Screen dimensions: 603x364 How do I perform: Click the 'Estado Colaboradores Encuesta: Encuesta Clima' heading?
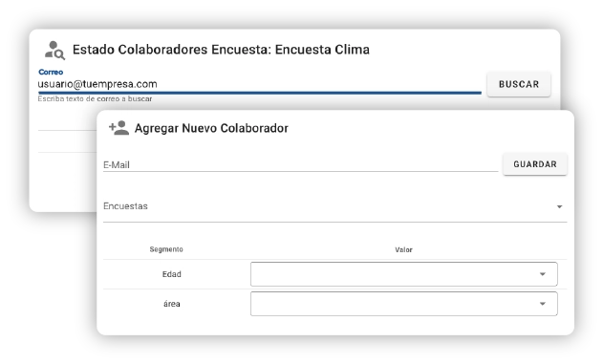pyautogui.click(x=221, y=50)
